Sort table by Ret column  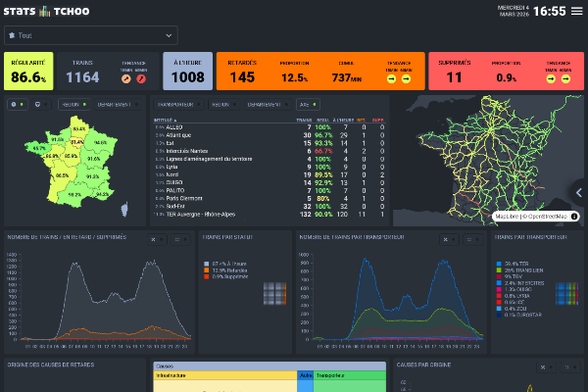tap(361, 120)
